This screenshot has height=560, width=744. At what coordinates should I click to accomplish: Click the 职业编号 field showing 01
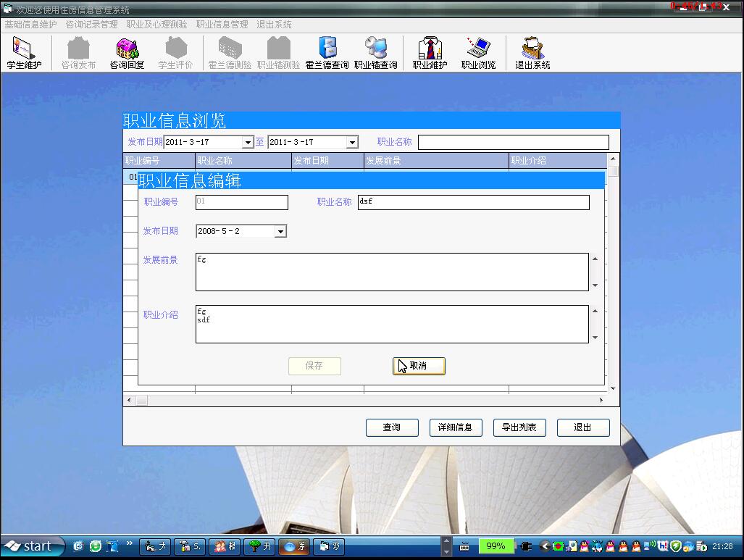(x=242, y=202)
